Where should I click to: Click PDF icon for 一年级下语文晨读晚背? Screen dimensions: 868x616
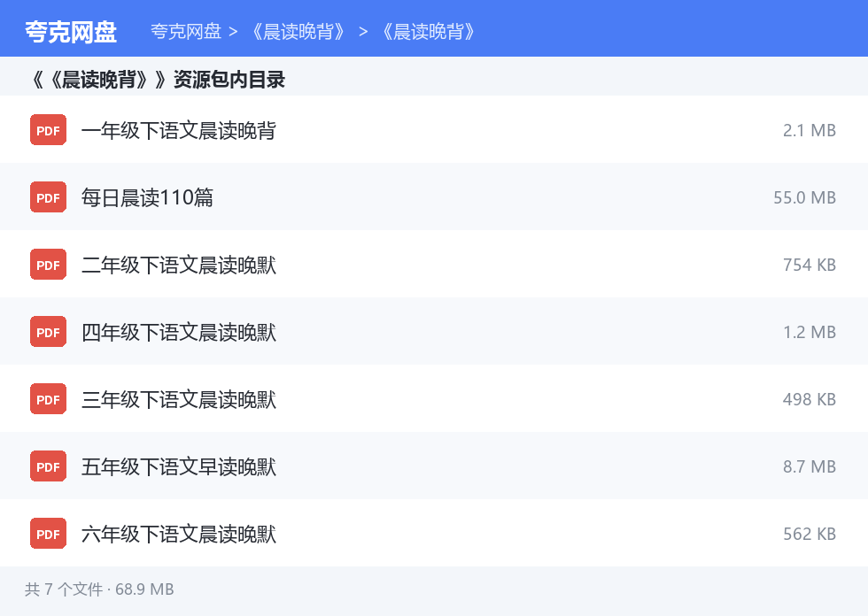[x=48, y=130]
